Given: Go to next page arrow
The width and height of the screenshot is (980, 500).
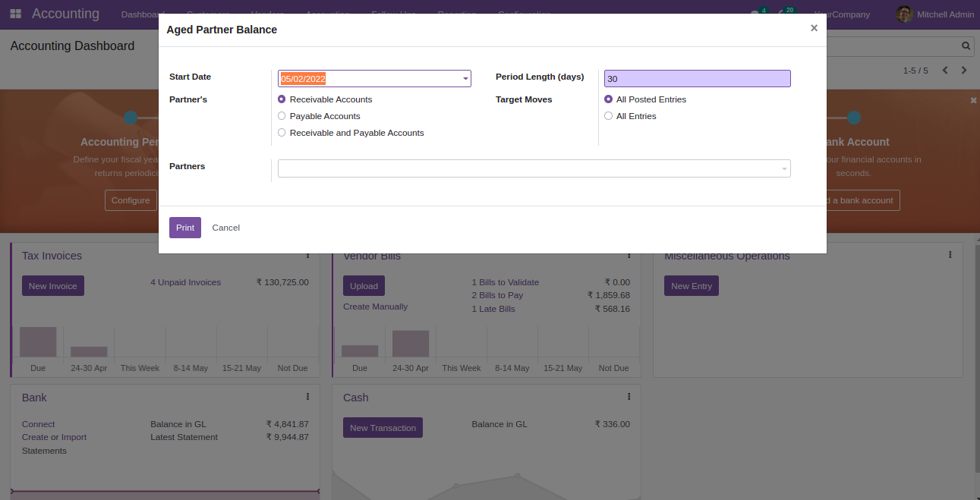Looking at the screenshot, I should click(964, 71).
